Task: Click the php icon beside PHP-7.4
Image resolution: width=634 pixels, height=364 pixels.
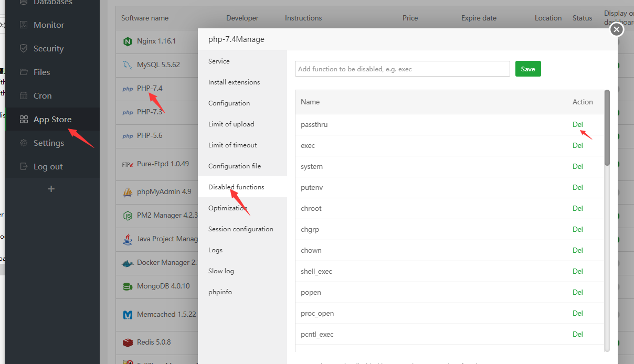Action: point(128,89)
